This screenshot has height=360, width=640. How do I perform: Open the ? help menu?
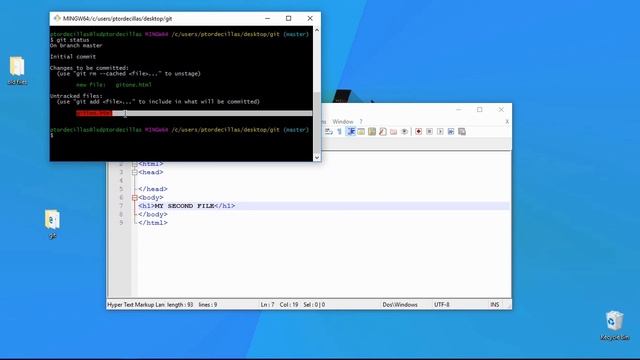[361, 122]
